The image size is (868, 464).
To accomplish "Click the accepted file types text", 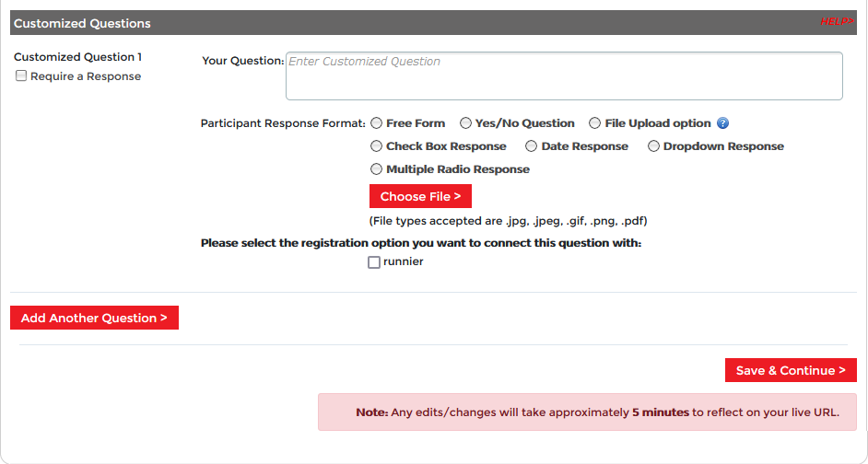I will (508, 222).
